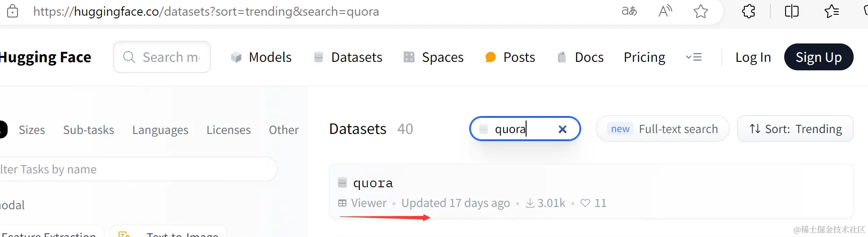Click the Filter Tasks by name field
This screenshot has height=237, width=868.
[x=134, y=169]
